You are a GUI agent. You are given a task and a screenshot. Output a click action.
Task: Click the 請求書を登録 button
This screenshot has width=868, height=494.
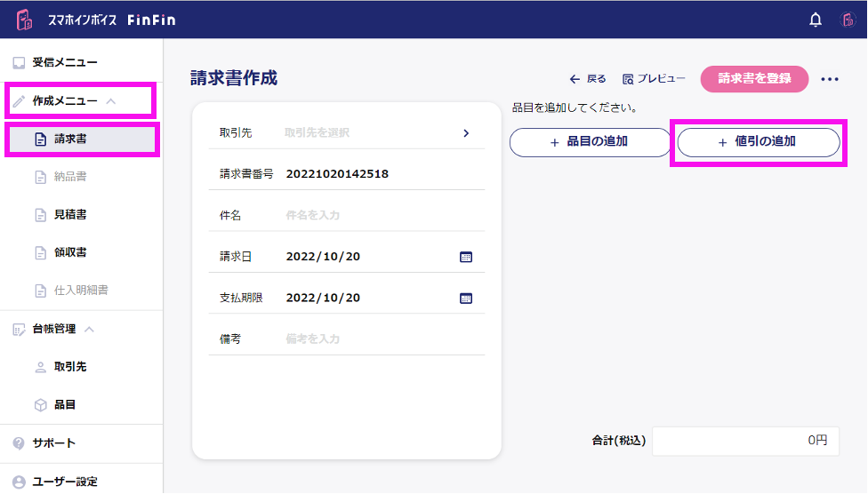tap(754, 78)
